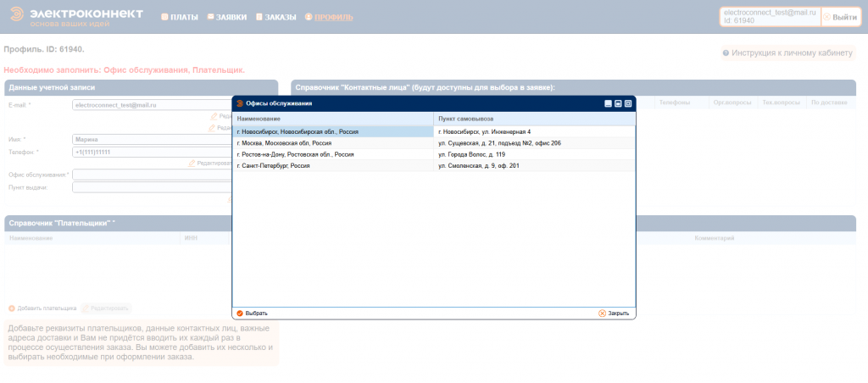Open Инструкция к личному кабинету help
The height and width of the screenshot is (383, 868).
click(x=787, y=53)
